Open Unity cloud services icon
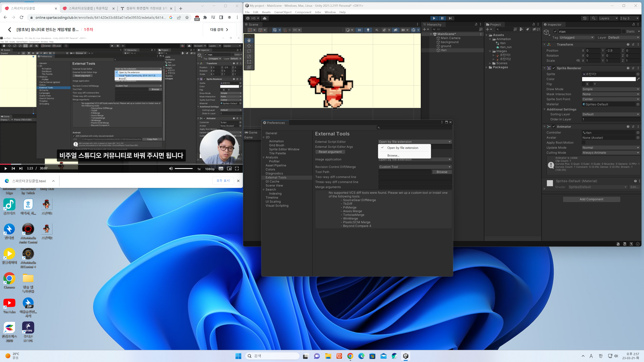Image resolution: width=644 pixels, height=362 pixels. click(264, 18)
